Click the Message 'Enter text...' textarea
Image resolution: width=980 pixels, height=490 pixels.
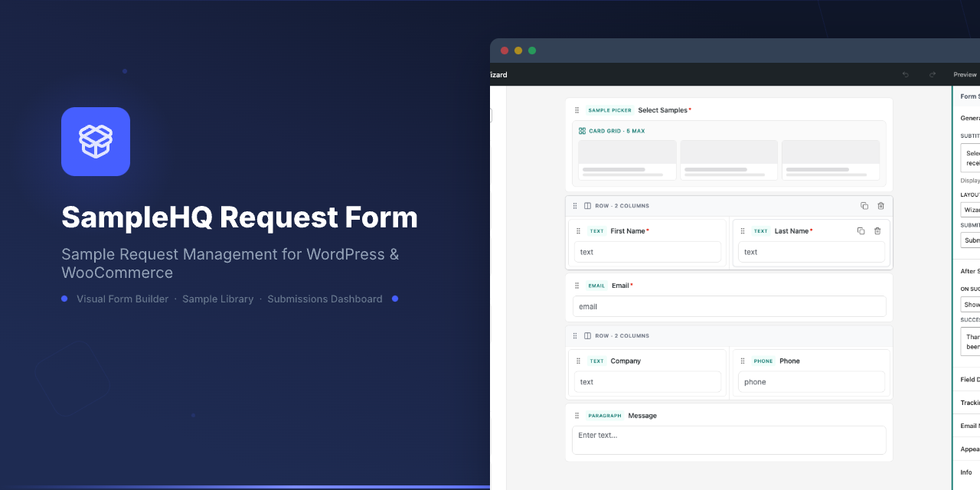[x=729, y=440]
